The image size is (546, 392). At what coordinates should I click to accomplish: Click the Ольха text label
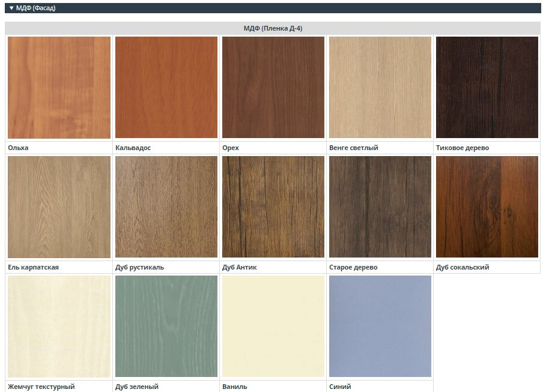pos(18,148)
